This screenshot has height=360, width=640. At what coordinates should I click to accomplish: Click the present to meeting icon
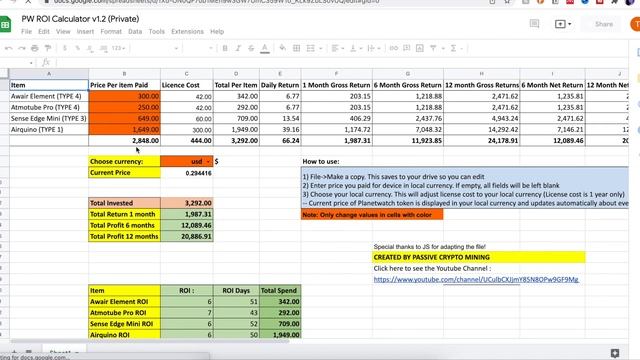click(560, 24)
